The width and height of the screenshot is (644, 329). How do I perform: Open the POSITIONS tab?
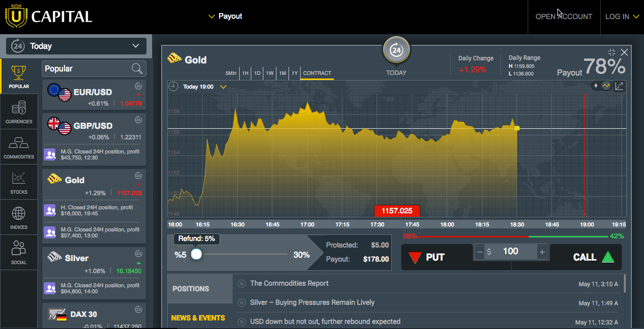pyautogui.click(x=200, y=289)
